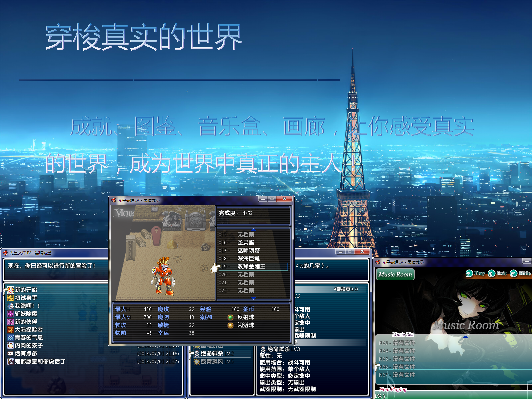Select the 大陆探险者 achievement icon
Viewport: 532px width, 399px height.
tap(11, 330)
